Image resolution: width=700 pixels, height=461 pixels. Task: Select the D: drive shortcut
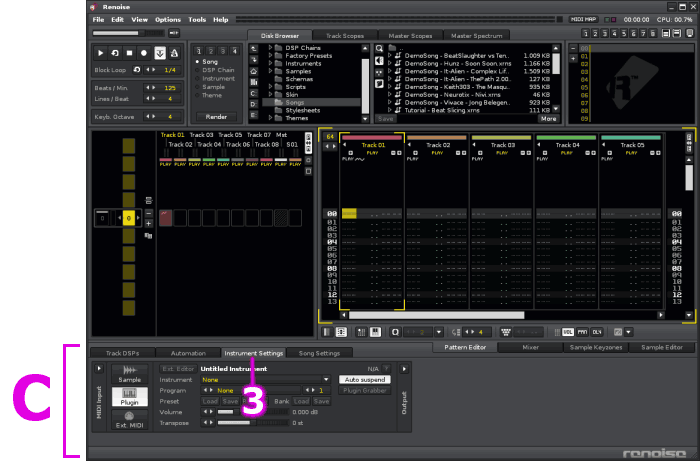pyautogui.click(x=254, y=104)
